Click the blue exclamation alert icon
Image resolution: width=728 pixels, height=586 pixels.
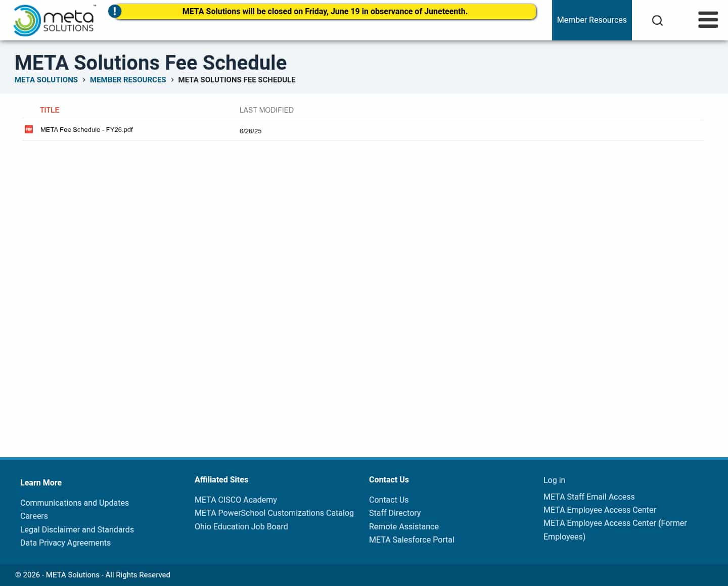115,11
